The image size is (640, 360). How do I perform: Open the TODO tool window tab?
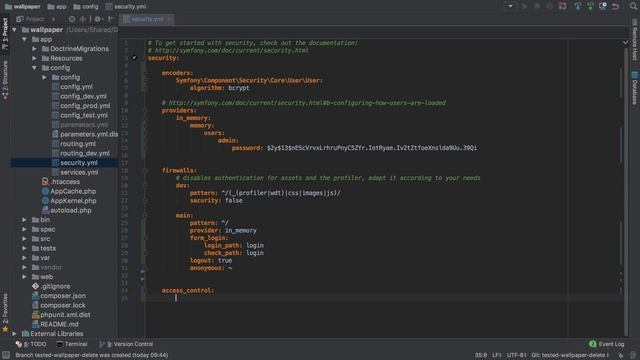(31, 344)
